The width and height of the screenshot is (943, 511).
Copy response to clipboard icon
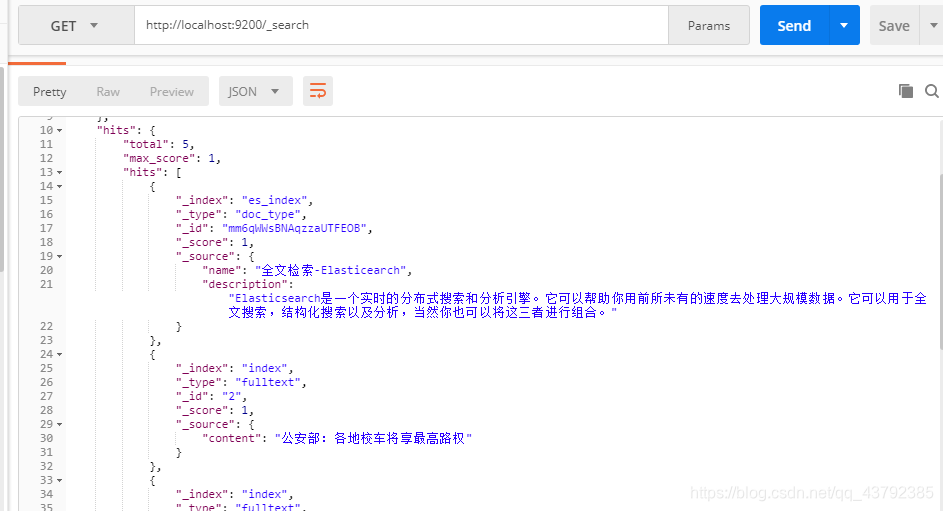(906, 91)
